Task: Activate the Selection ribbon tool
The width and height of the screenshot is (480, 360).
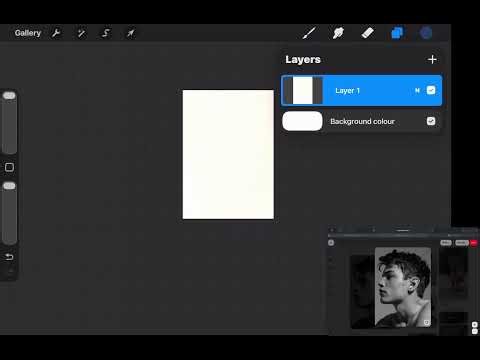Action: click(106, 33)
